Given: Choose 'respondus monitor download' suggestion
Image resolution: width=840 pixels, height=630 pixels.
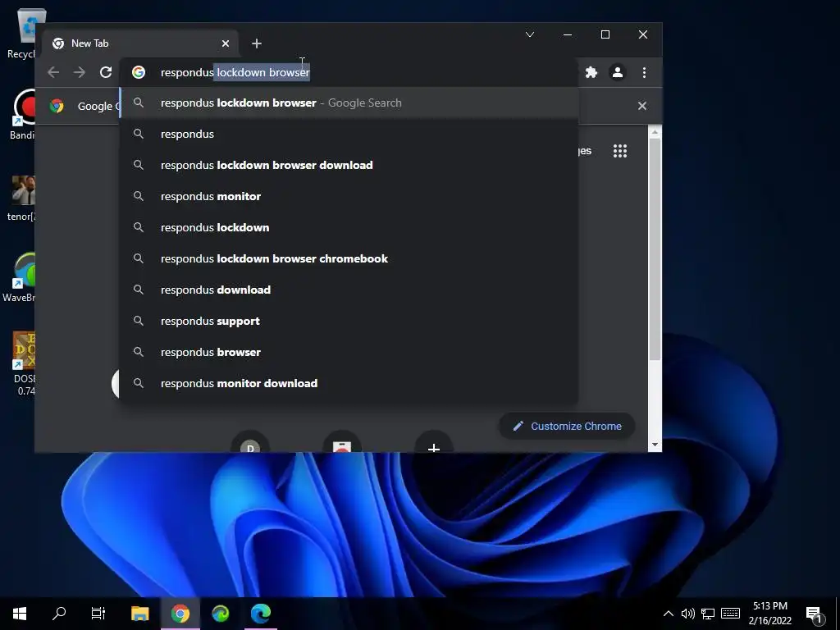Looking at the screenshot, I should click(x=349, y=383).
